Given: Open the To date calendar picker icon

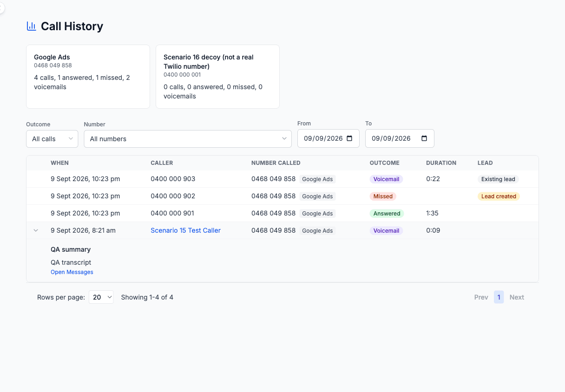Looking at the screenshot, I should (424, 138).
